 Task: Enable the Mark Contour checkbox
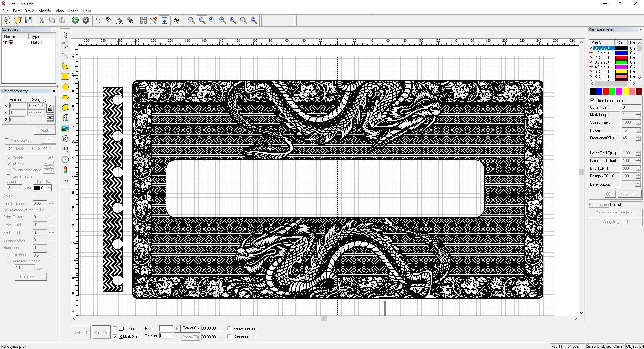[x=7, y=140]
